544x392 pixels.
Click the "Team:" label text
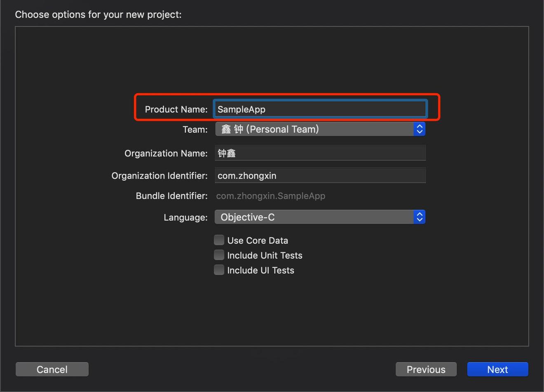tap(195, 129)
